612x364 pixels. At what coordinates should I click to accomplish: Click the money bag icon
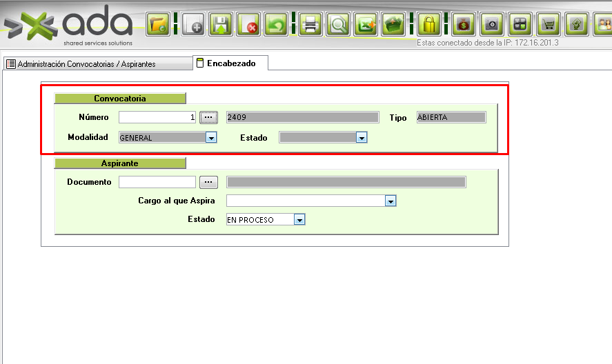(x=464, y=25)
